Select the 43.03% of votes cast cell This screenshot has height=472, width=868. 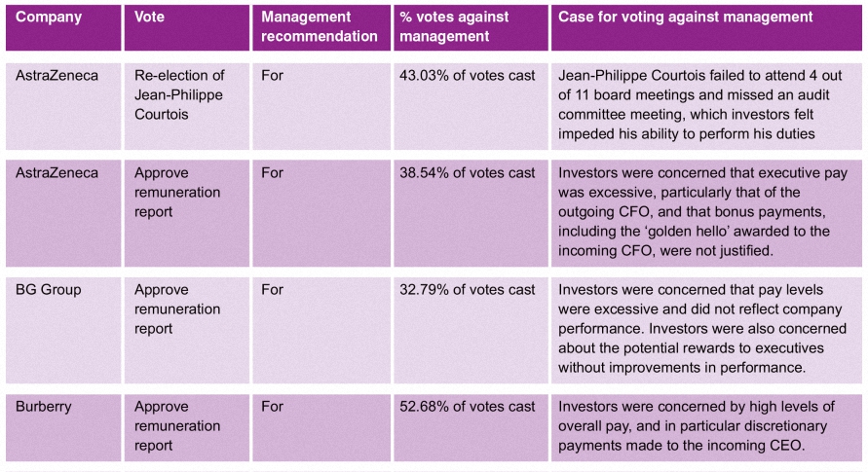click(471, 106)
